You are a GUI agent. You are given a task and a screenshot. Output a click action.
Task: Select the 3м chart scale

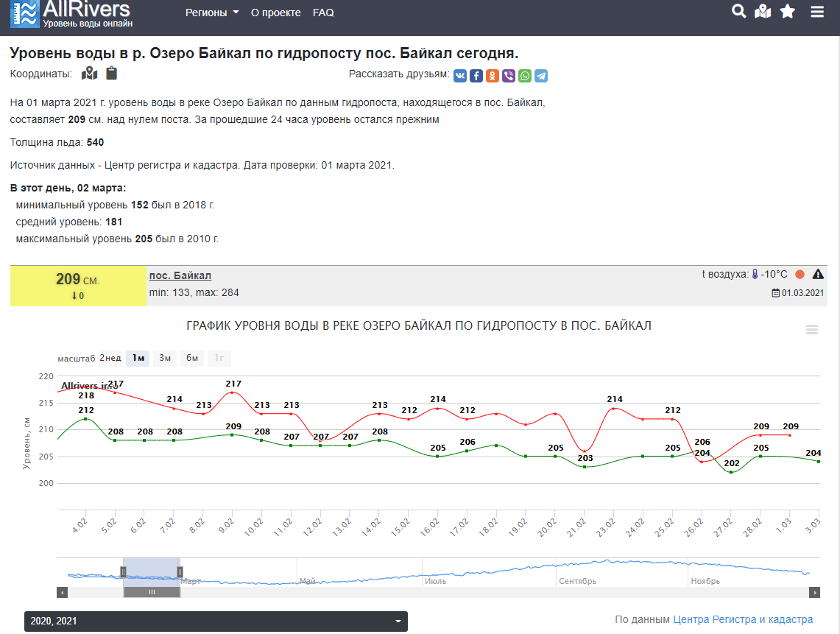click(x=165, y=359)
